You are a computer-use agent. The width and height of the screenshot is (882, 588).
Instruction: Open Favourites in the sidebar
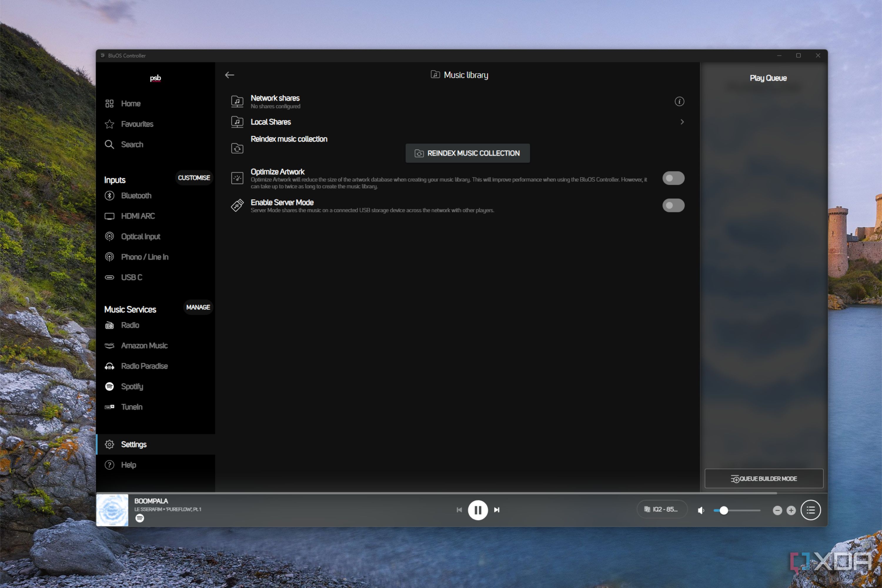click(156, 124)
